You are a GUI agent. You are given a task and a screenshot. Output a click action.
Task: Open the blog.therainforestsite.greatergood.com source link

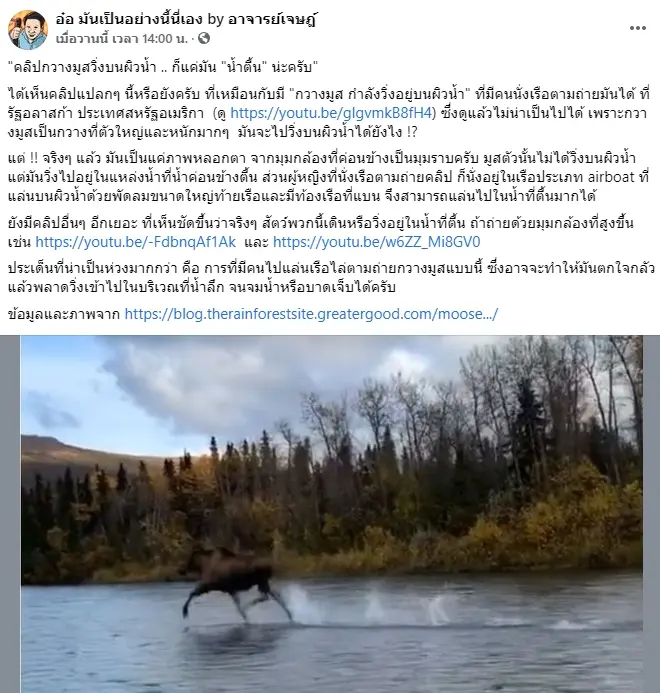tap(311, 314)
